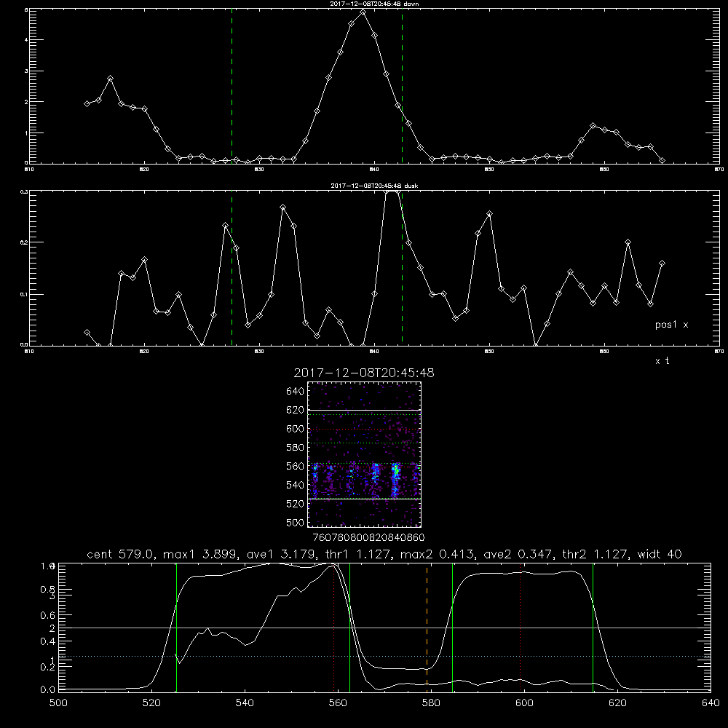Select the 'widt 40' value
This screenshot has width=728, height=728.
(x=660, y=554)
